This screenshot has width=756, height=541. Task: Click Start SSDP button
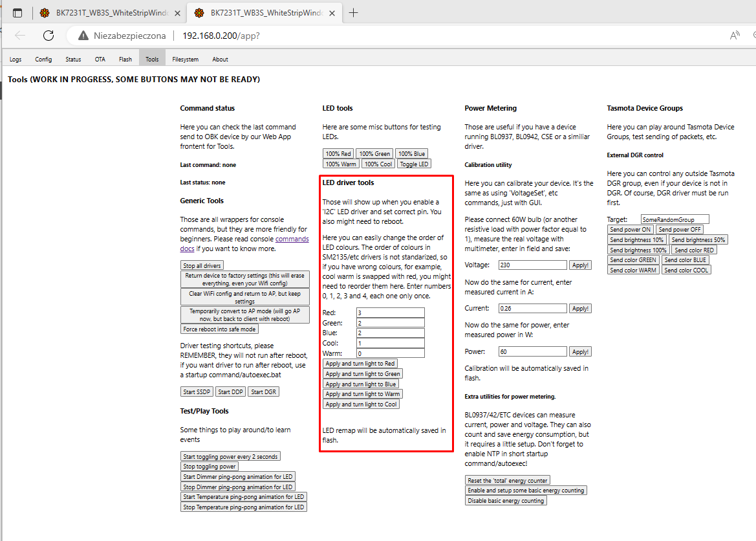click(x=197, y=392)
